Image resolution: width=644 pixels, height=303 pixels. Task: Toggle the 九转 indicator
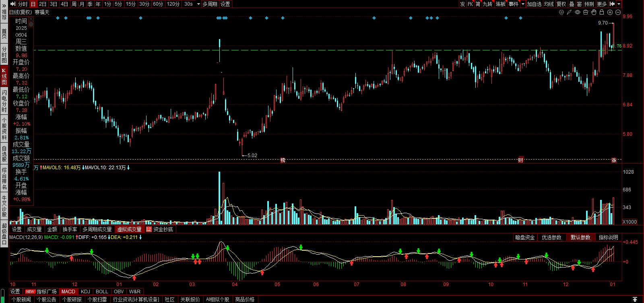(488, 4)
